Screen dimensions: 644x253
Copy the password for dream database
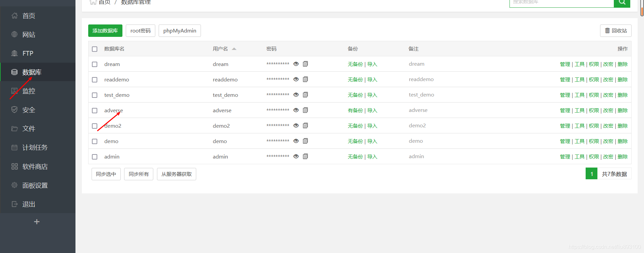tap(305, 64)
